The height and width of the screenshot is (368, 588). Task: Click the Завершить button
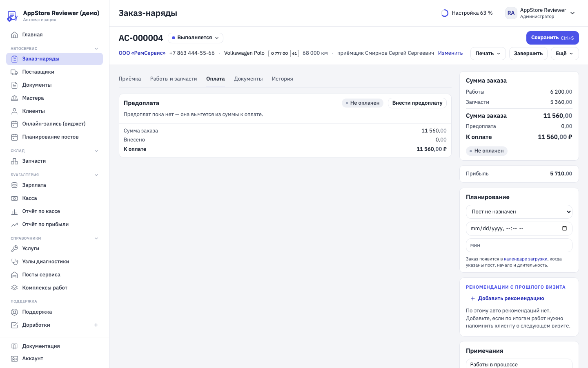tap(528, 54)
